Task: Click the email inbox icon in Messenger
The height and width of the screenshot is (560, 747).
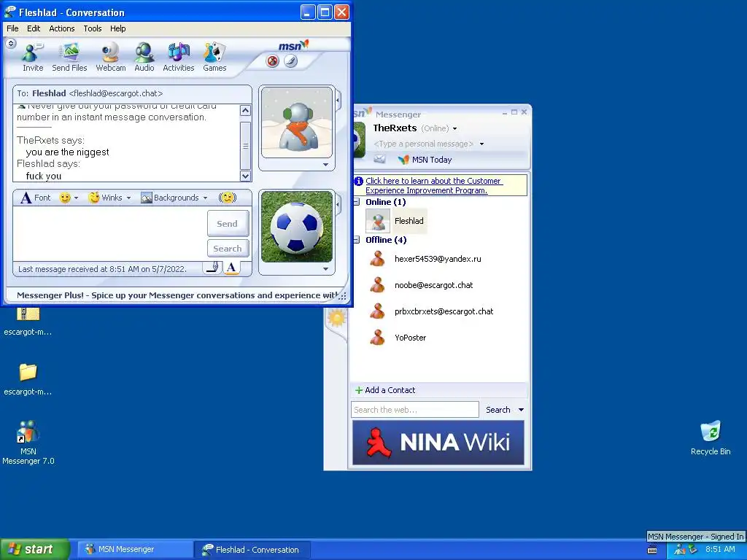Action: [379, 160]
